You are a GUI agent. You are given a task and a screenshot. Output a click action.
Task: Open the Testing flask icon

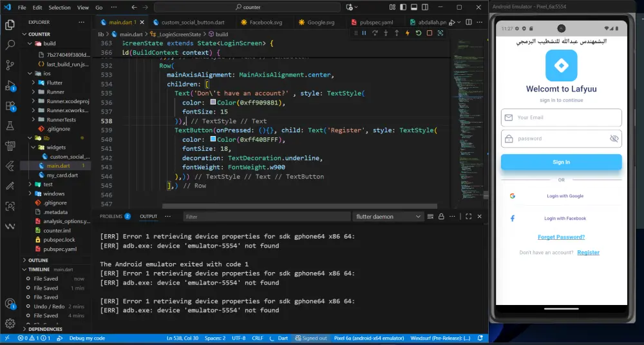[x=10, y=125]
